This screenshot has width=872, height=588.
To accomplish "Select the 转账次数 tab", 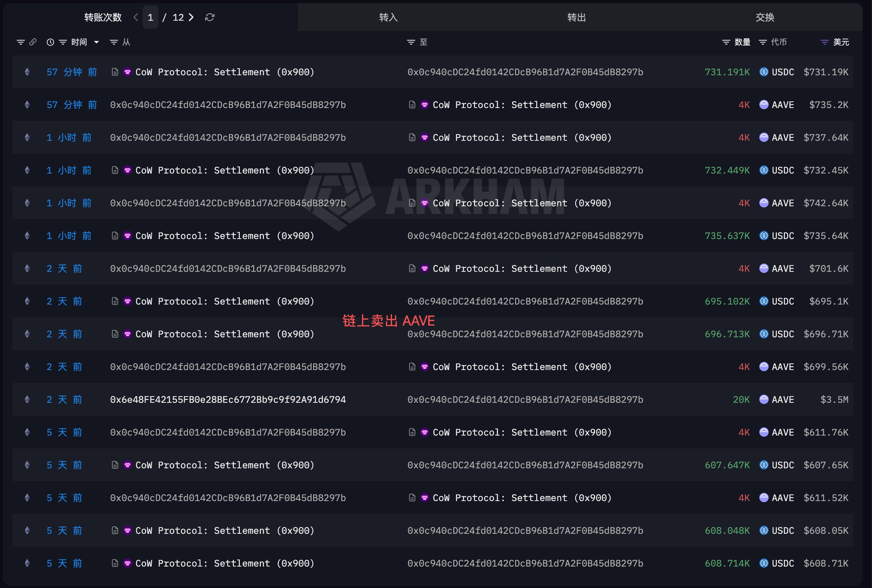I will pos(103,17).
